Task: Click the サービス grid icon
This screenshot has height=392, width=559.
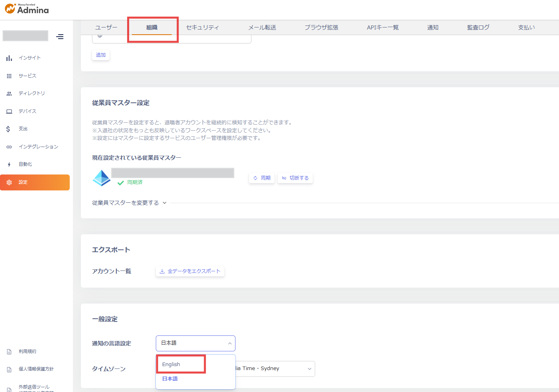Action: (9, 76)
